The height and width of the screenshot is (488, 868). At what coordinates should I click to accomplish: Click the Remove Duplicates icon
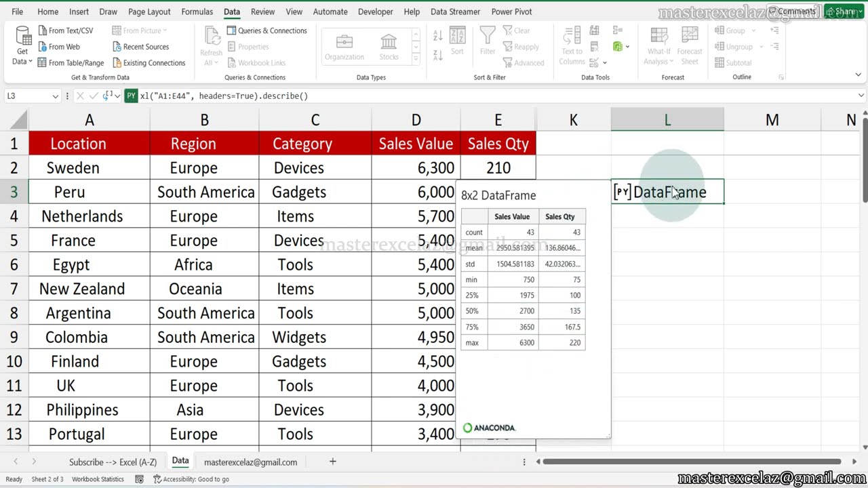pyautogui.click(x=595, y=47)
